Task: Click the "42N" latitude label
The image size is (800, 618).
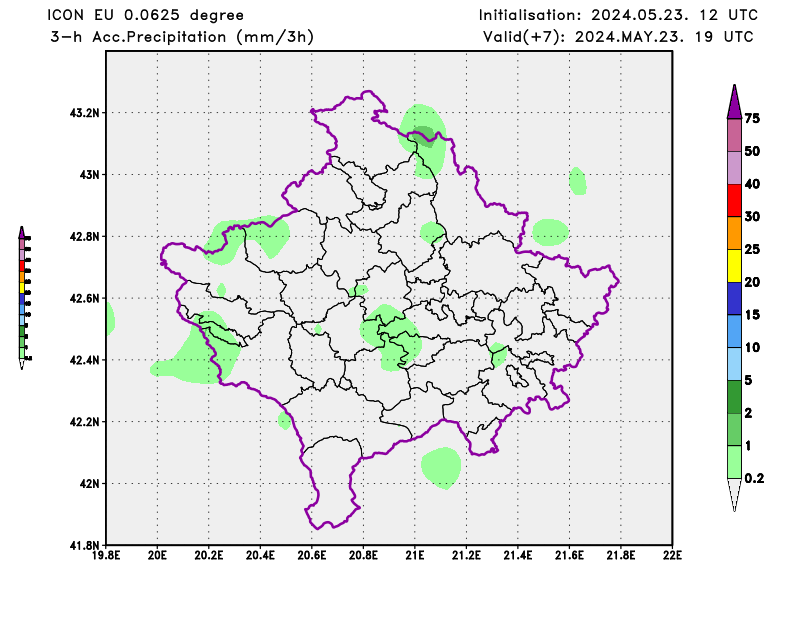Action: coord(90,483)
